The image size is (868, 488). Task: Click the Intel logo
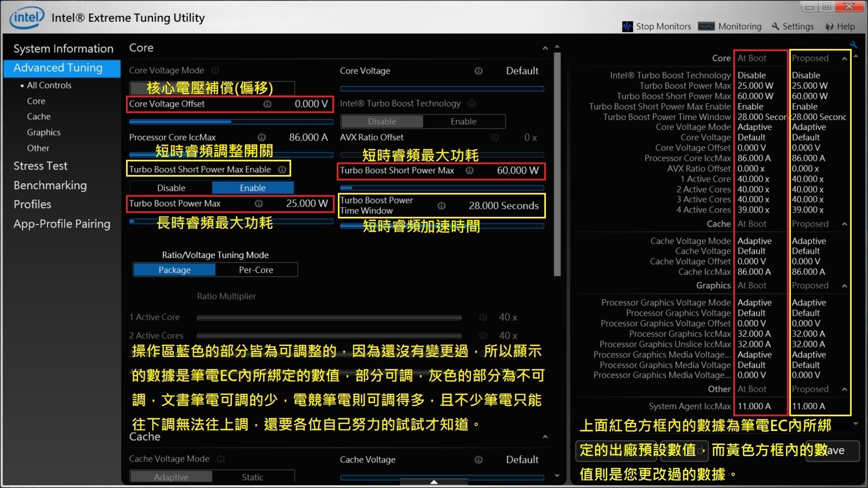click(x=27, y=18)
